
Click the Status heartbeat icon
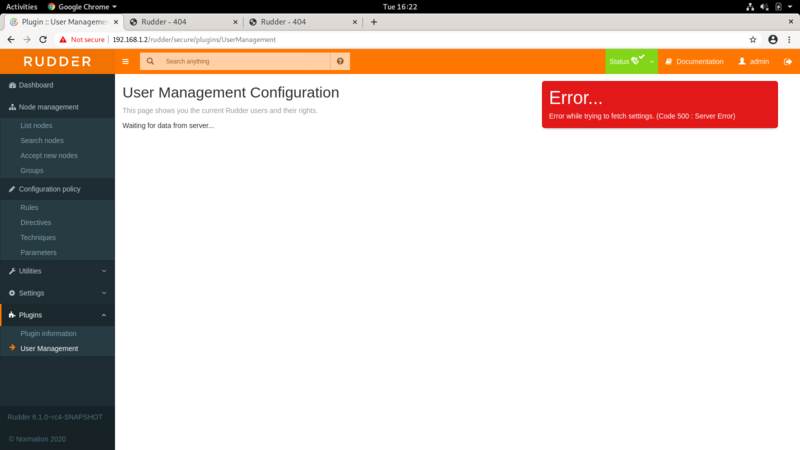(x=637, y=60)
